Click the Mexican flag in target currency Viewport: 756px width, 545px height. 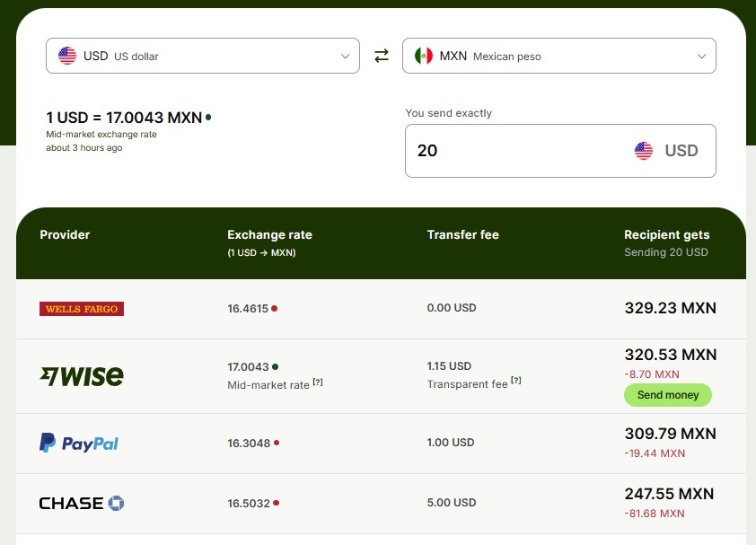click(423, 56)
